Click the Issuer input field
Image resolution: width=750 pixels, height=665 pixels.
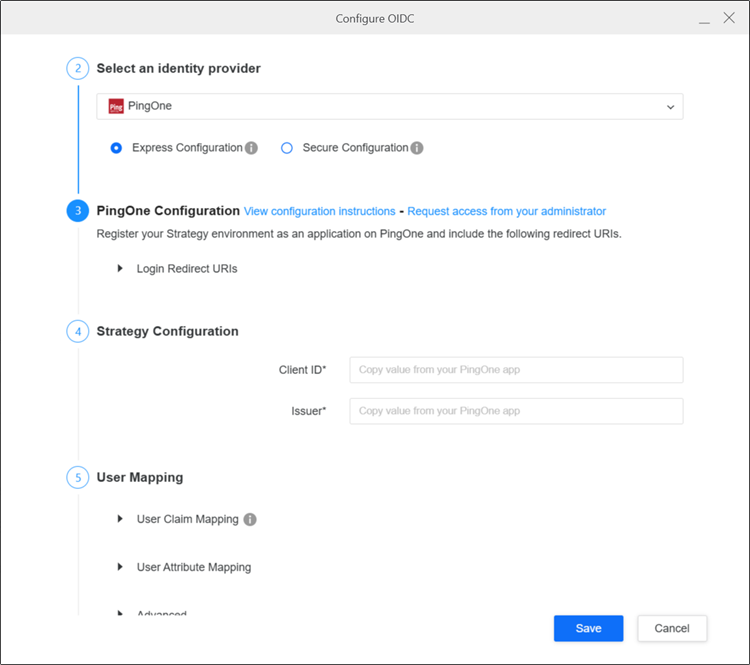tap(516, 411)
